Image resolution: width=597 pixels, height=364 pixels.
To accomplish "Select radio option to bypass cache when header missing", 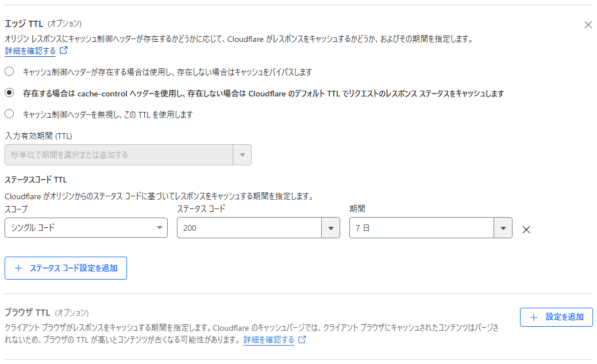I will tap(9, 72).
